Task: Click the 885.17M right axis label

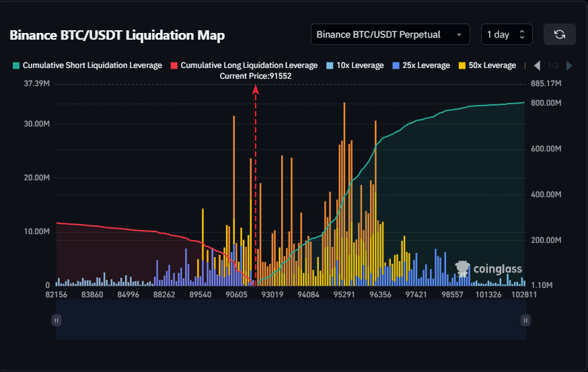Action: 546,83
